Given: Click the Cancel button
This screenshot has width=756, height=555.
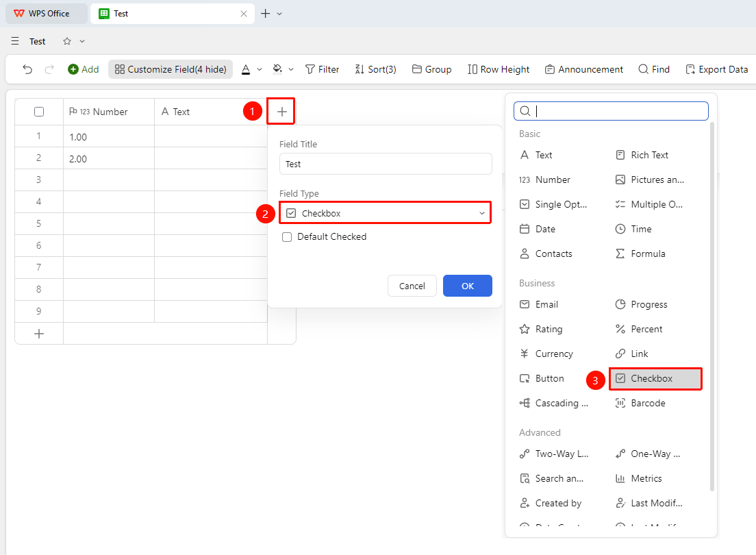Looking at the screenshot, I should click(412, 286).
